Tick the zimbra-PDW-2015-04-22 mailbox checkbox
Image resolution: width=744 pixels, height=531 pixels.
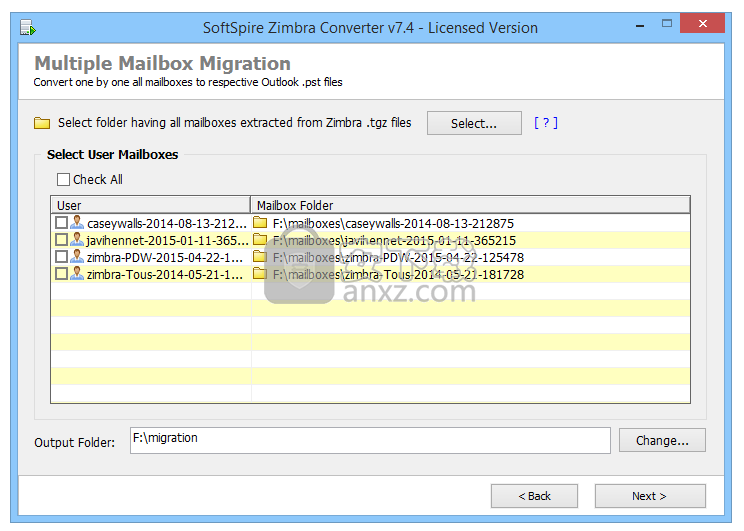(61, 257)
